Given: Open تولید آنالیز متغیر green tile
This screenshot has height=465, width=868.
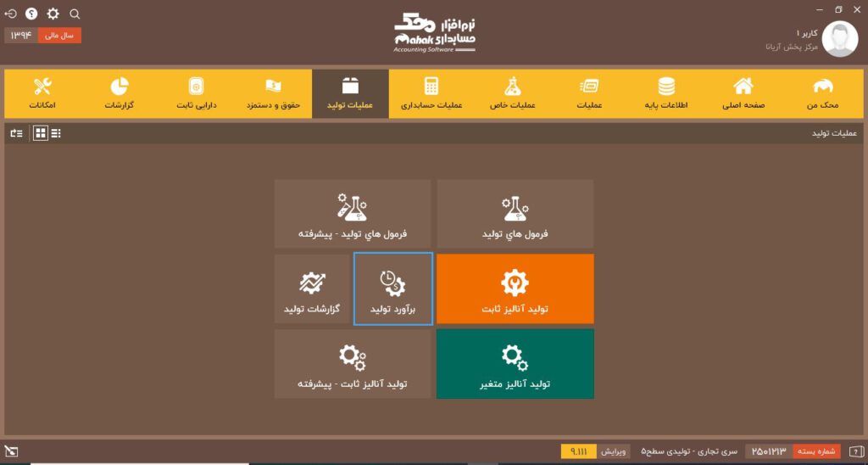Looking at the screenshot, I should 515,363.
